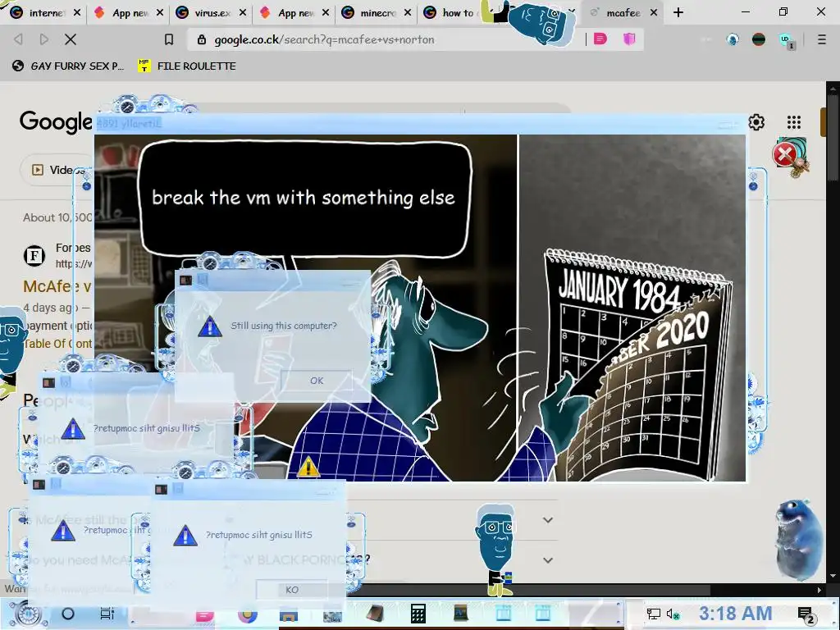Click the warning icon in the Still using dialog
This screenshot has height=630, width=840.
point(209,326)
